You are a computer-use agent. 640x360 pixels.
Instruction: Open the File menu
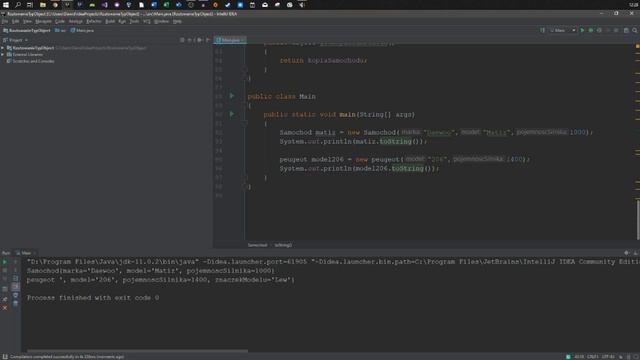(5, 21)
